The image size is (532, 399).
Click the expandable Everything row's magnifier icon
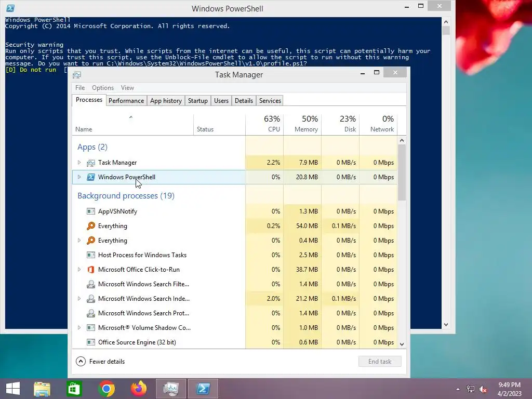90,241
